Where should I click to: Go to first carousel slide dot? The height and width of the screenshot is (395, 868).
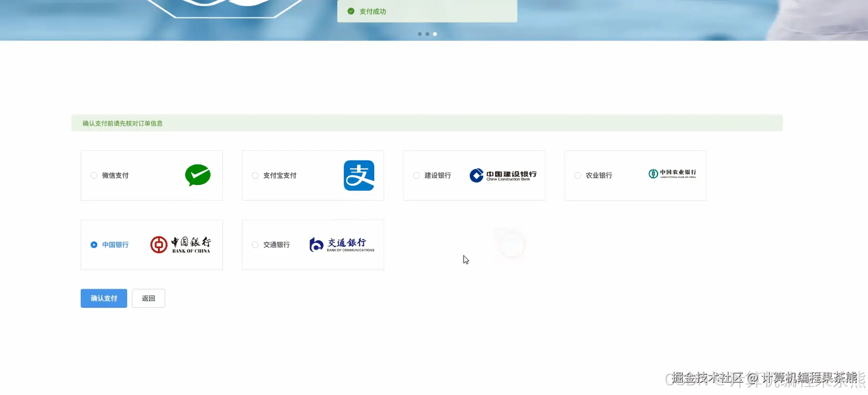tap(420, 34)
